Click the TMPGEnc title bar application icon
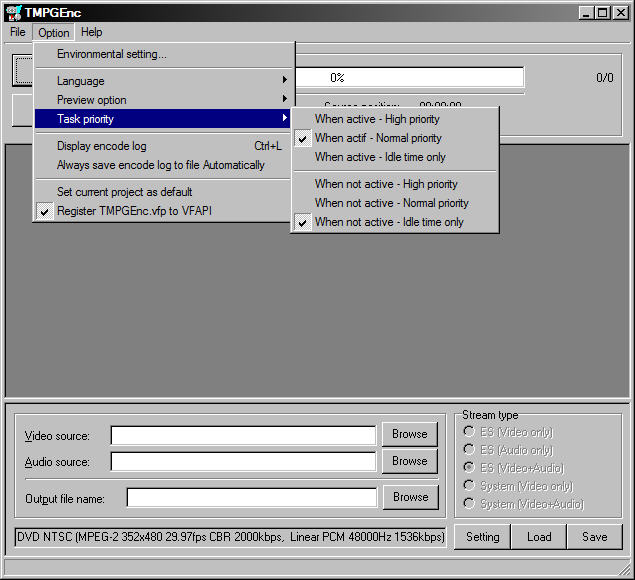Image resolution: width=635 pixels, height=580 pixels. (x=14, y=13)
